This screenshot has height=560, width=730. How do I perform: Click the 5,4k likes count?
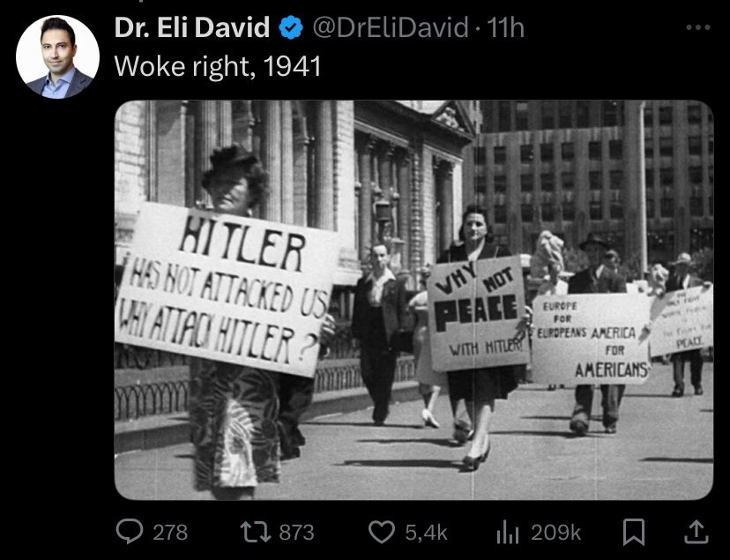426,532
